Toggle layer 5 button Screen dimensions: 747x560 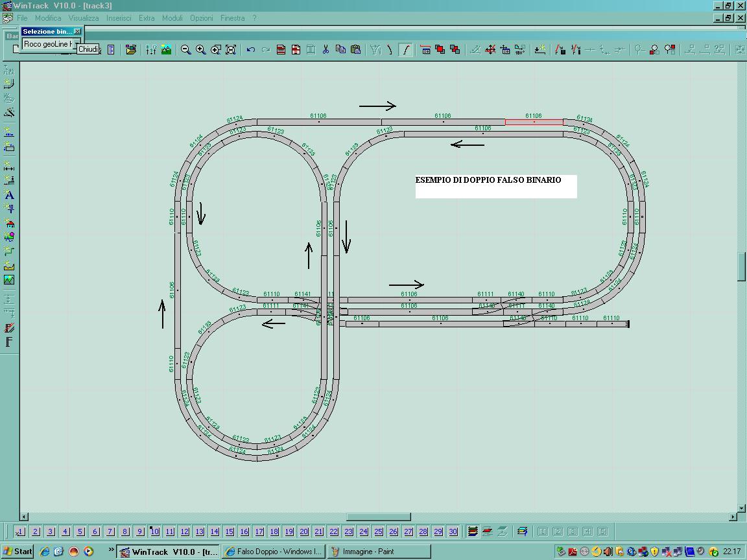tap(80, 531)
